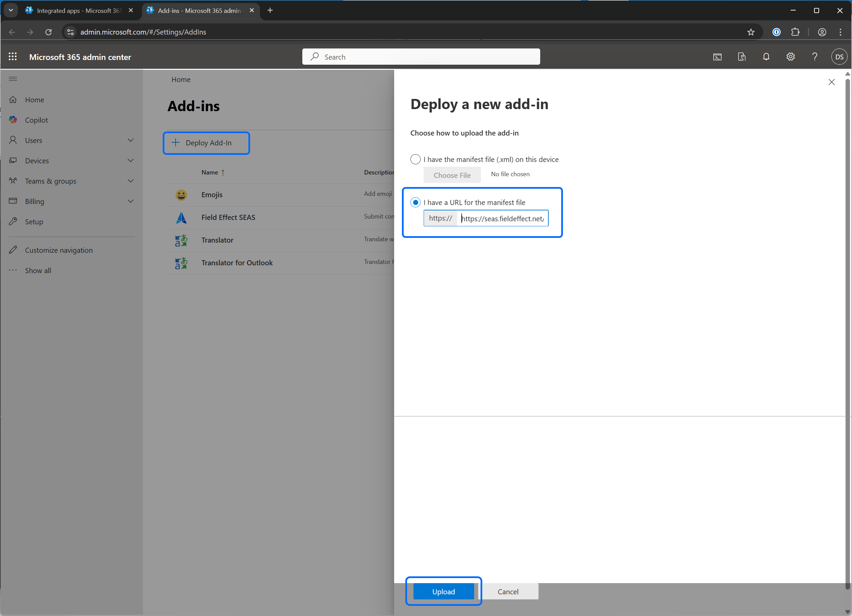The height and width of the screenshot is (616, 852).
Task: Expand the Devices navigation section
Action: [x=130, y=161]
